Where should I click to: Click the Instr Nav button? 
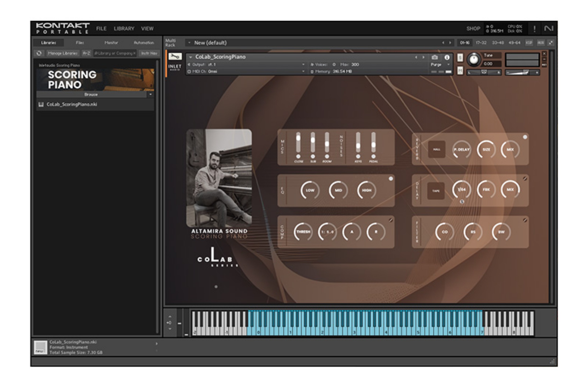click(149, 53)
